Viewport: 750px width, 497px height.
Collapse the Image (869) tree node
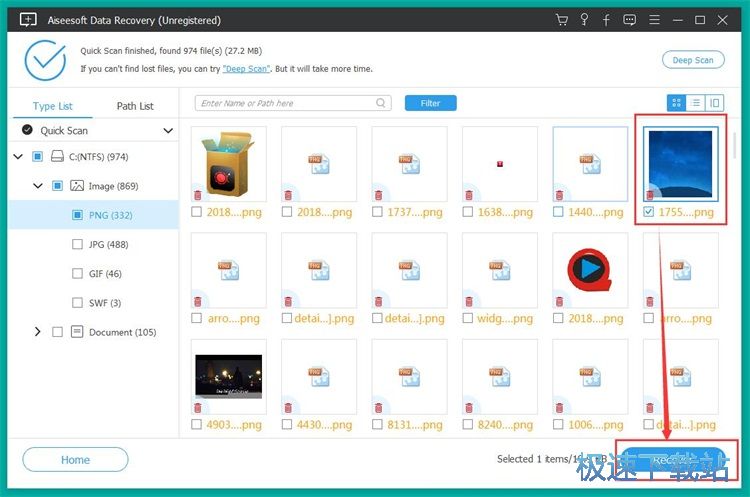pyautogui.click(x=38, y=186)
